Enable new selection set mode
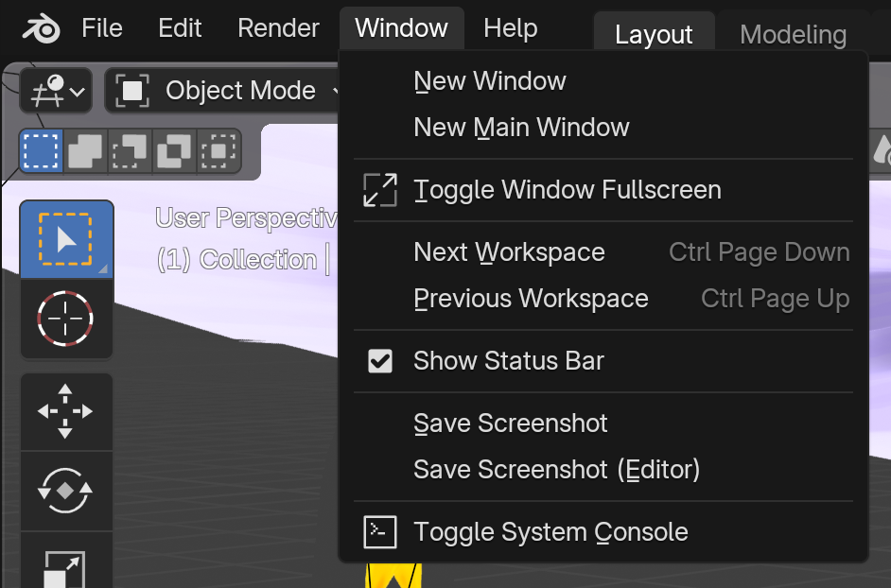Viewport: 891px width, 588px height. 41,150
